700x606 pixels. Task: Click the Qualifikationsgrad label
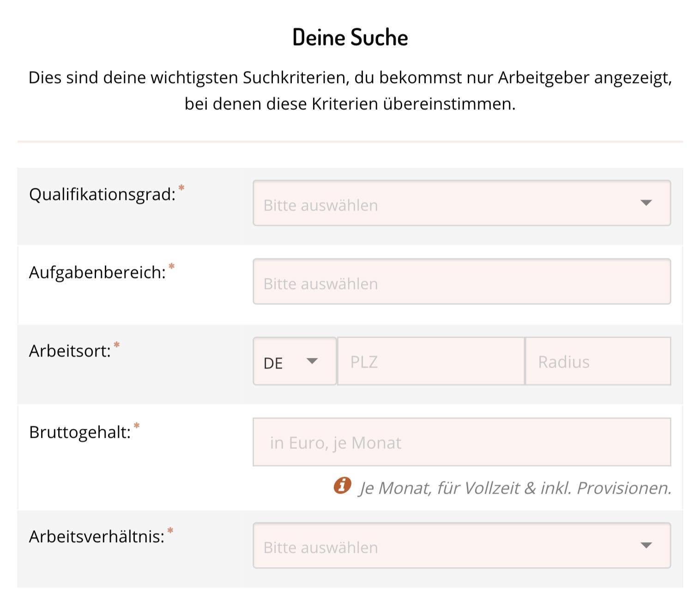[102, 194]
